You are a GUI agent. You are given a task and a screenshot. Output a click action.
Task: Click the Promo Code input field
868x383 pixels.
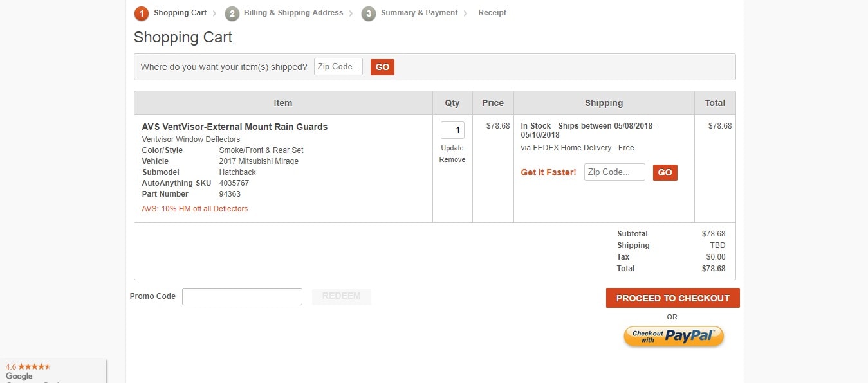pos(242,296)
